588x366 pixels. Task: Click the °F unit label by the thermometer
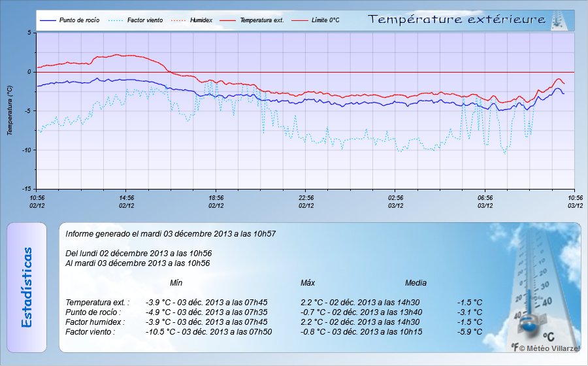tap(515, 347)
